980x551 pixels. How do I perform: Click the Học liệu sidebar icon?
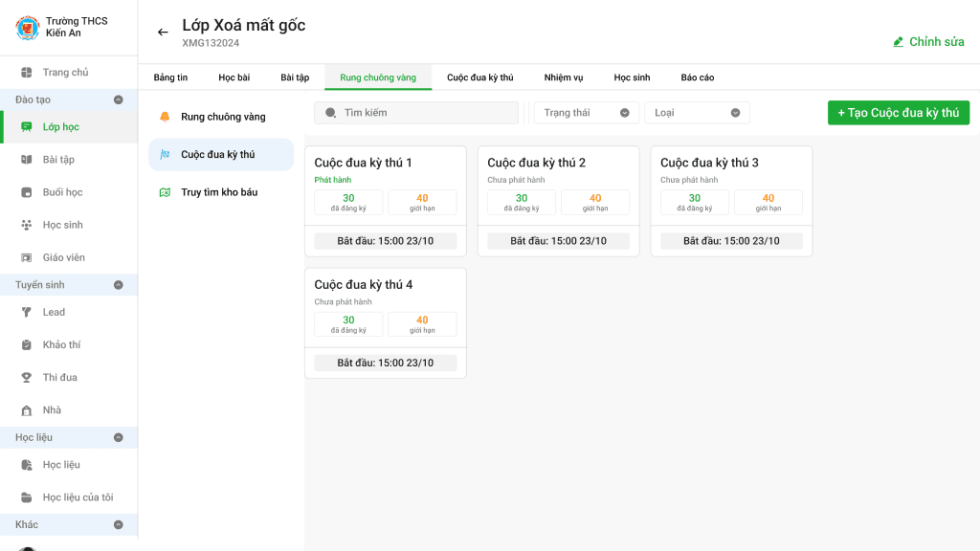(26, 465)
